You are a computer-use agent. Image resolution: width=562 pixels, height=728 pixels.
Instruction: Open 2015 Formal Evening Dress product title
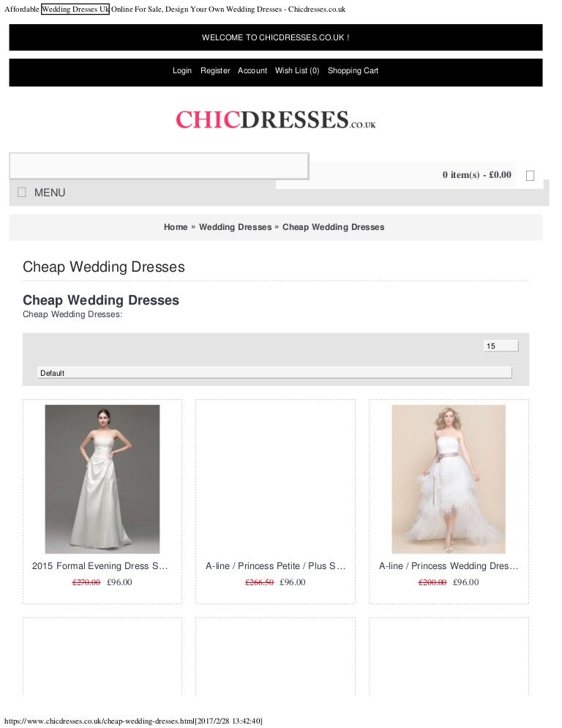click(x=100, y=566)
